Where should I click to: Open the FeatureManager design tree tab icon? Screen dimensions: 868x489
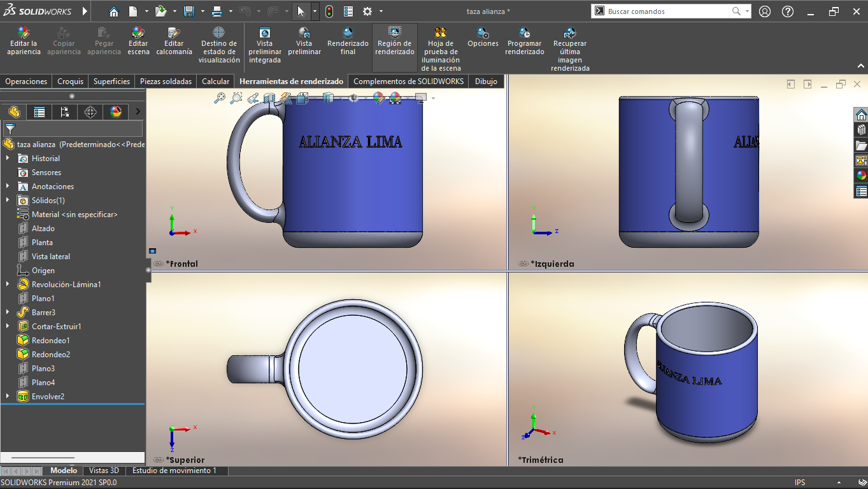(14, 112)
